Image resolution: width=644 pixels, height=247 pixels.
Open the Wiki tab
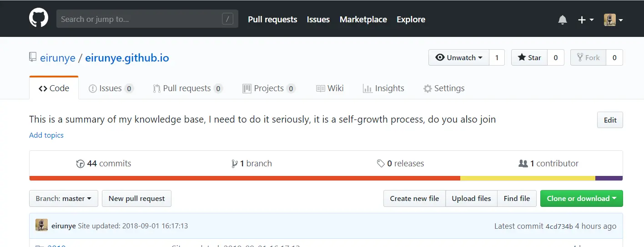(x=330, y=88)
